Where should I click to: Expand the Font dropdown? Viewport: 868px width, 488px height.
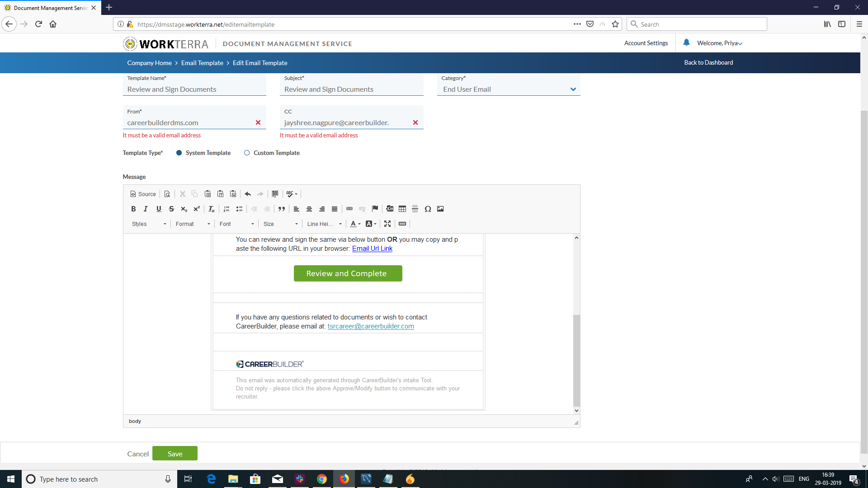[x=237, y=224]
